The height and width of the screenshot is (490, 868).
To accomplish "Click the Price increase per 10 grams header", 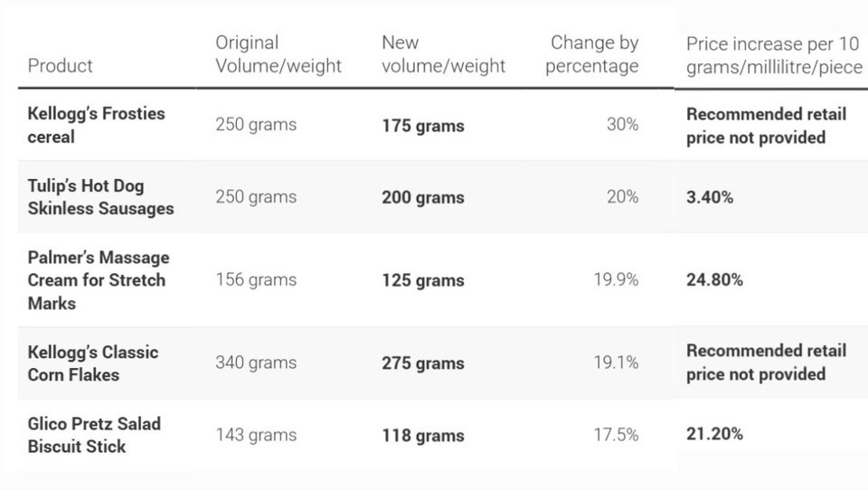I will click(x=775, y=55).
